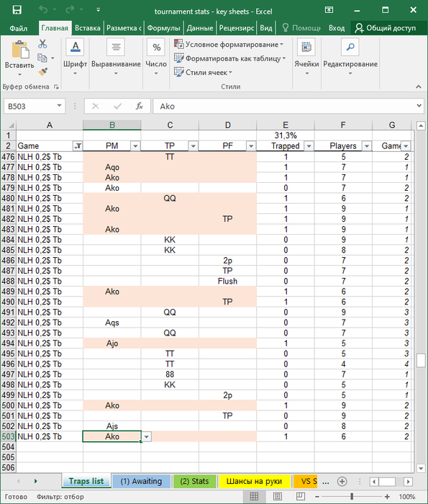
Task: Open Форматировать как таблицу menu
Action: (x=229, y=58)
